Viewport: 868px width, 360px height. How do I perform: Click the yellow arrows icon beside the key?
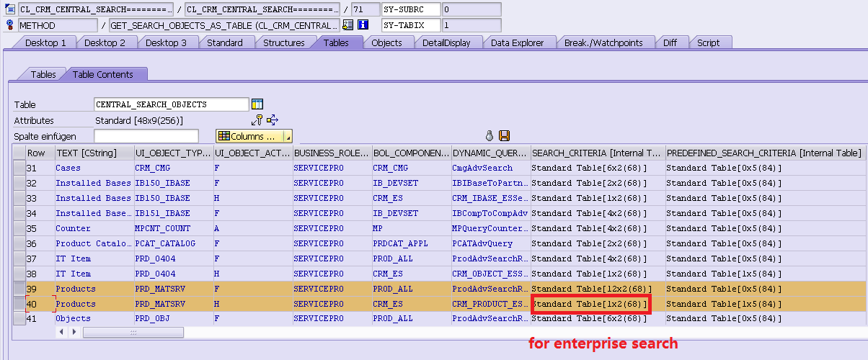273,120
